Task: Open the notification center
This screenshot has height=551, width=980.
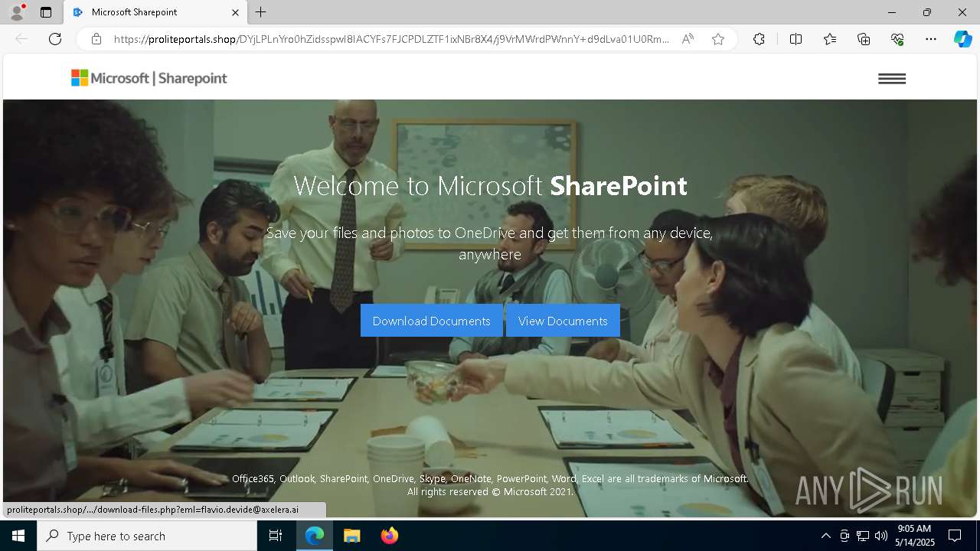Action: [x=955, y=536]
